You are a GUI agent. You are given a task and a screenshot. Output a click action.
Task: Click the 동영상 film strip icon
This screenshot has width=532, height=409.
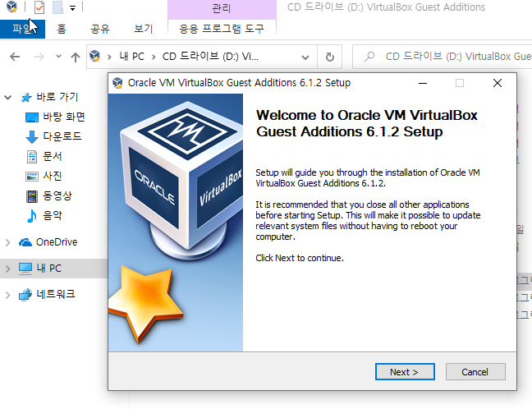(x=32, y=196)
